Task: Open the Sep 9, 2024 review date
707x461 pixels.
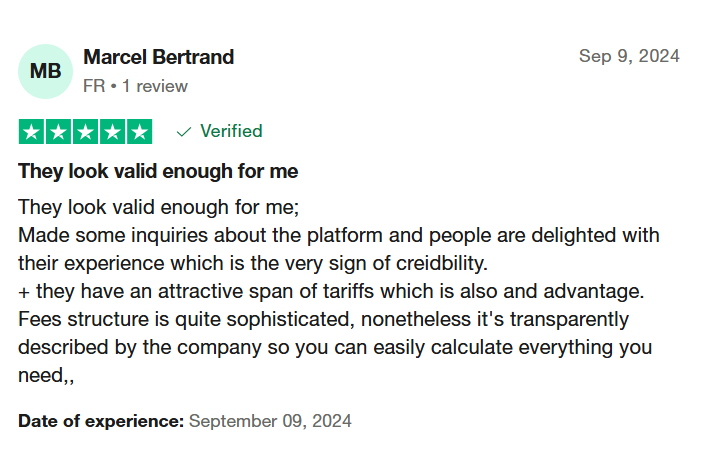Action: (x=629, y=56)
